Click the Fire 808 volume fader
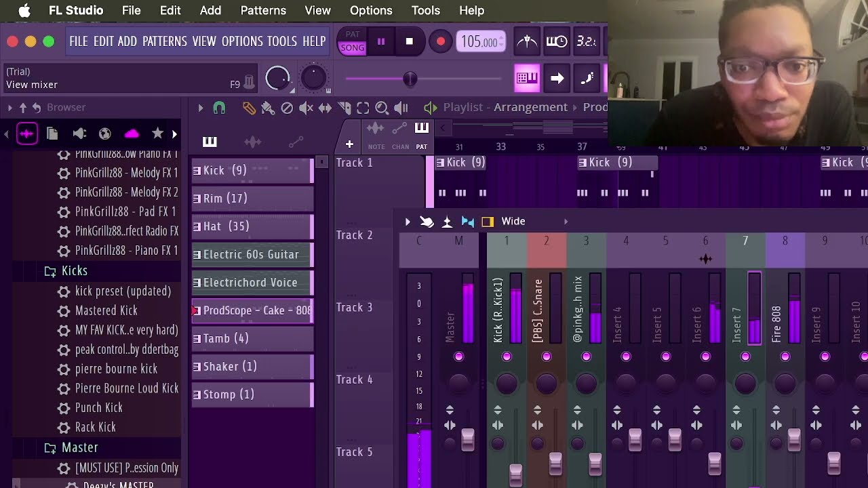 pyautogui.click(x=794, y=440)
